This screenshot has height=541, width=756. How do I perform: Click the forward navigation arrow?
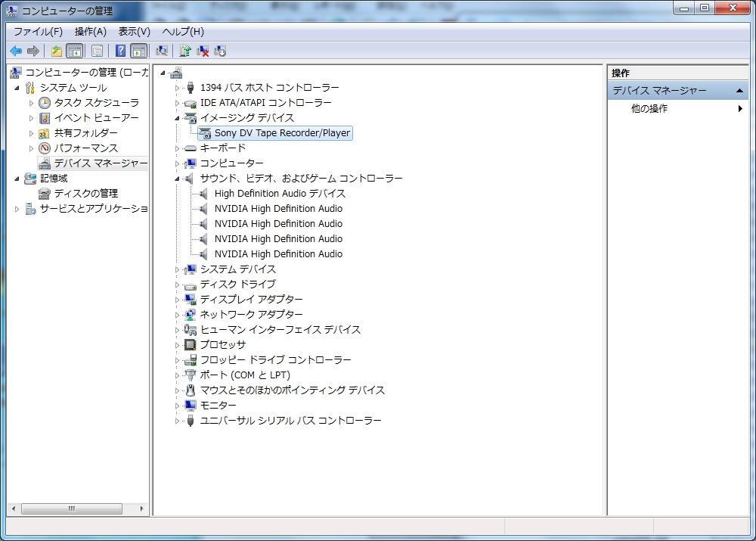click(33, 51)
